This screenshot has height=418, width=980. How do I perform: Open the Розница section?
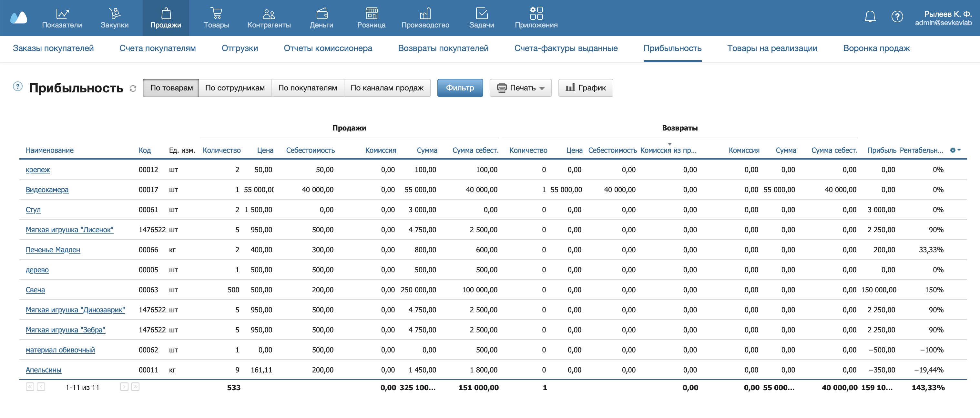(371, 18)
